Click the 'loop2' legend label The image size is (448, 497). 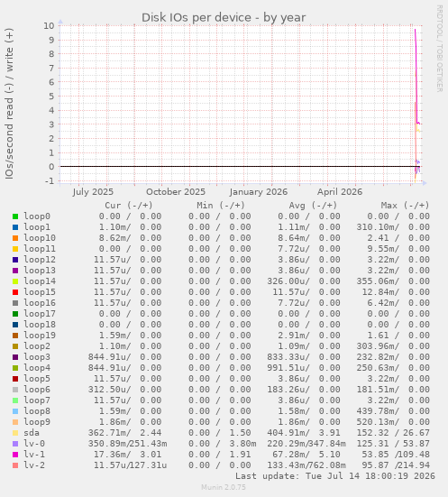click(x=37, y=346)
